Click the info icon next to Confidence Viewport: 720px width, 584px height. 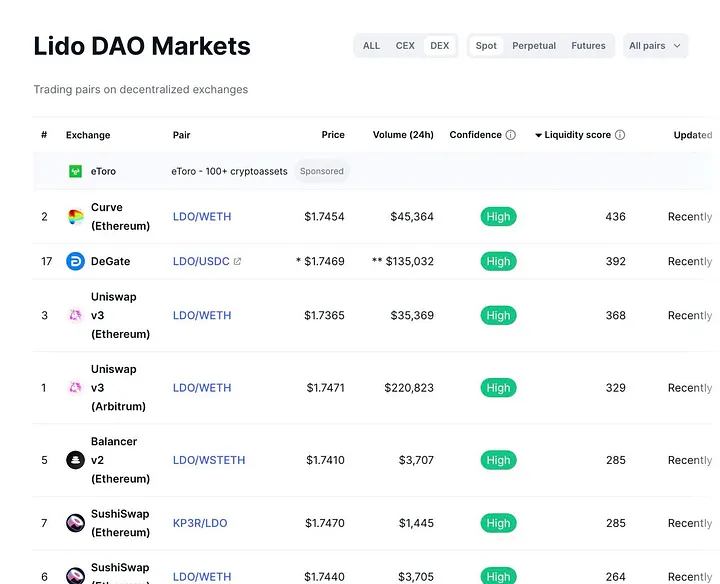point(511,135)
